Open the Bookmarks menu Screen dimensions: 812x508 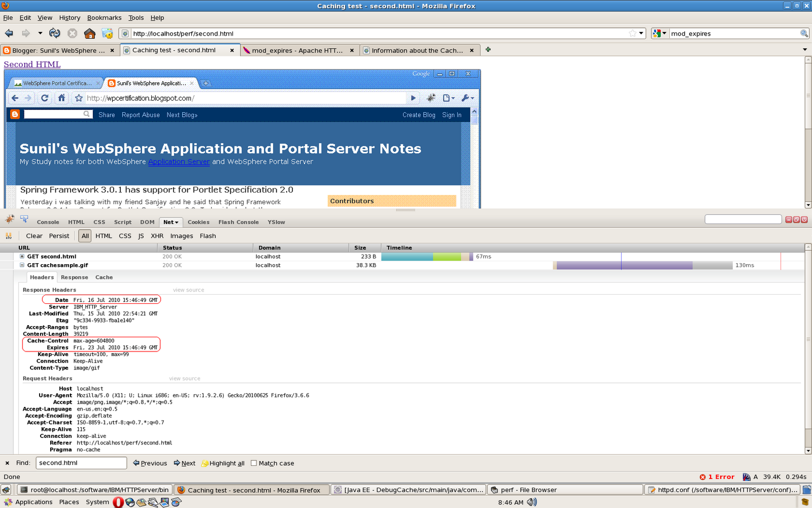click(x=104, y=17)
